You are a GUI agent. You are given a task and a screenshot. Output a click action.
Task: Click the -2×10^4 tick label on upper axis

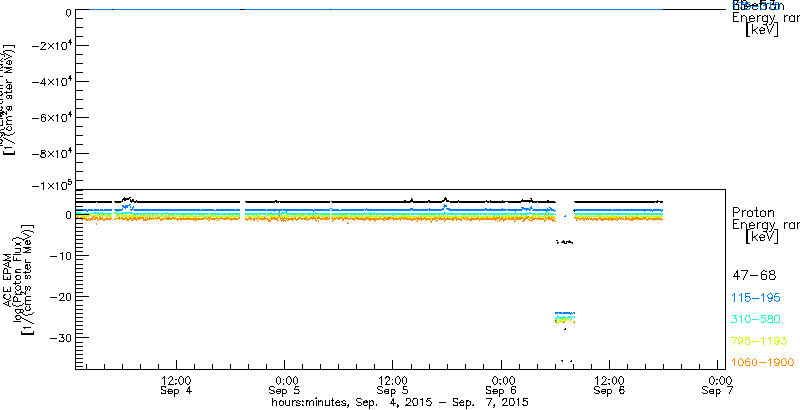pos(51,45)
